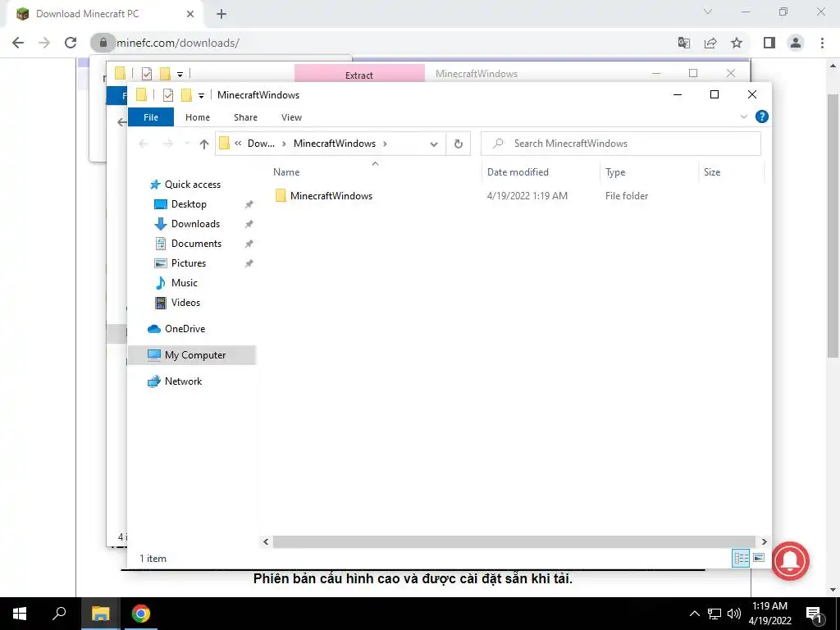This screenshot has width=840, height=630.
Task: Click the forward navigation arrow in Explorer
Action: pos(167,144)
